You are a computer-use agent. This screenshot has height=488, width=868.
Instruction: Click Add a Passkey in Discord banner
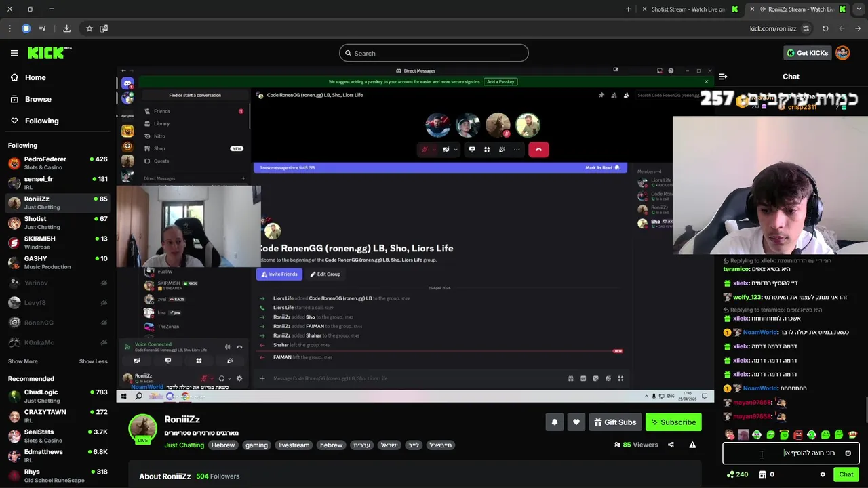click(500, 82)
